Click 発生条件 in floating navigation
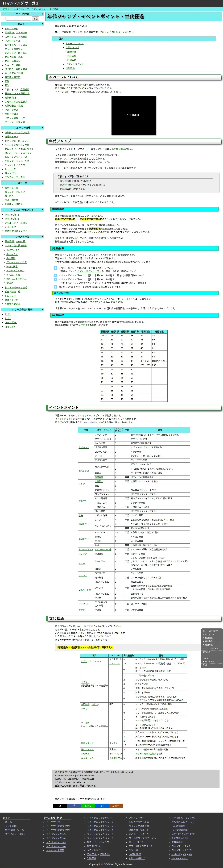This screenshot has width=223, height=868. pyautogui.click(x=209, y=641)
